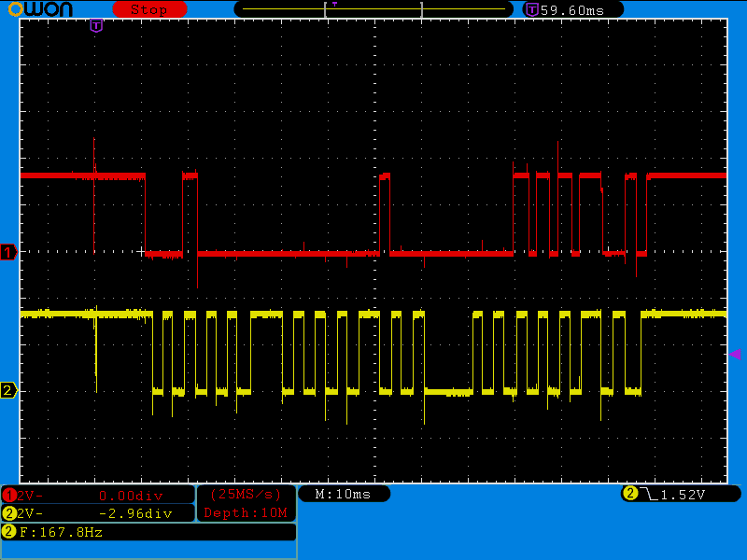Image resolution: width=747 pixels, height=560 pixels.
Task: Click the T icon beside 59.60ms
Action: coord(531,9)
